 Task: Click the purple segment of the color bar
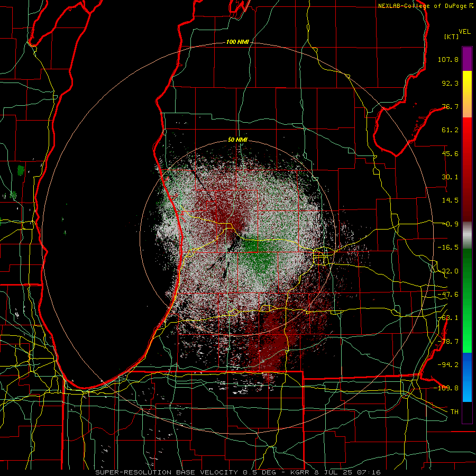pos(467,59)
